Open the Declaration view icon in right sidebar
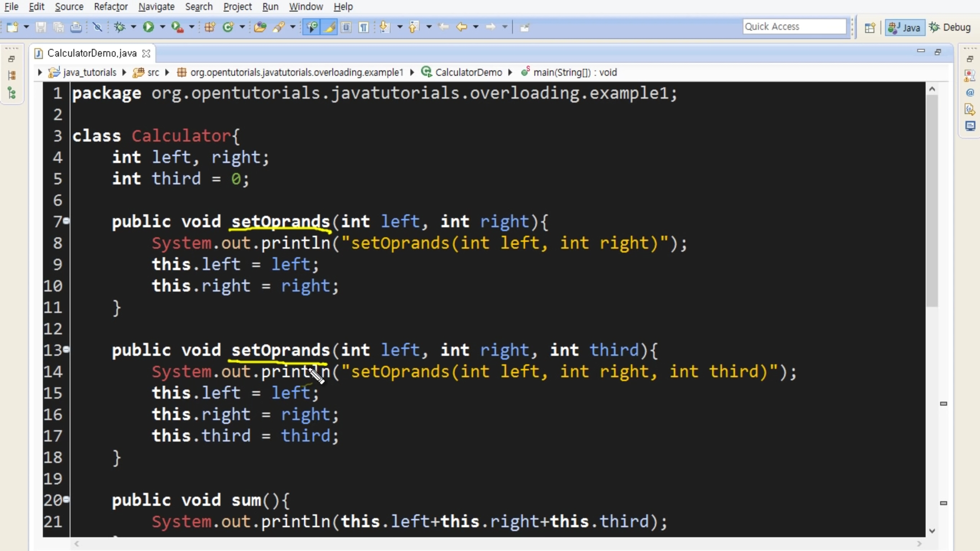The height and width of the screenshot is (551, 980). click(970, 109)
